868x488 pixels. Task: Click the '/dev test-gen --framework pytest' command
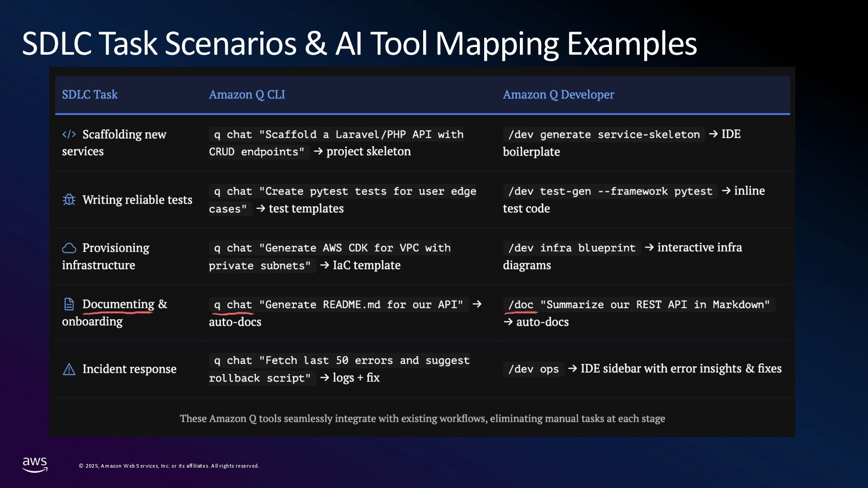tap(610, 192)
